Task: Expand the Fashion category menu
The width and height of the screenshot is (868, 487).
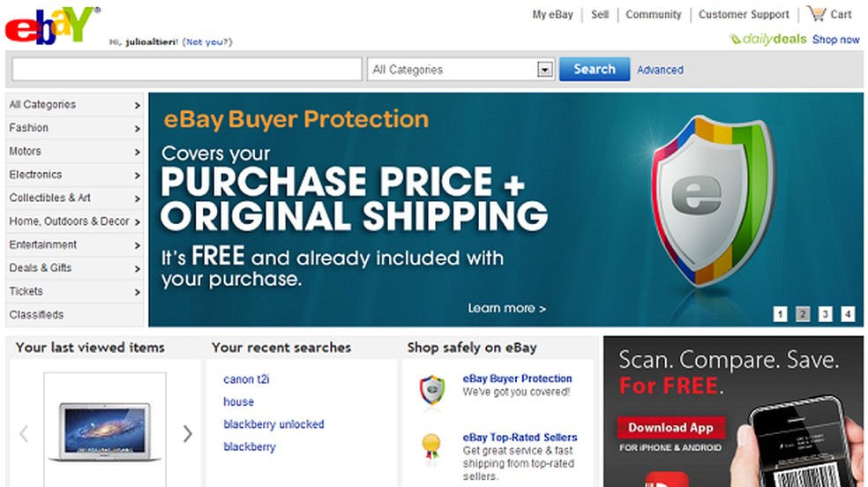Action: (74, 128)
